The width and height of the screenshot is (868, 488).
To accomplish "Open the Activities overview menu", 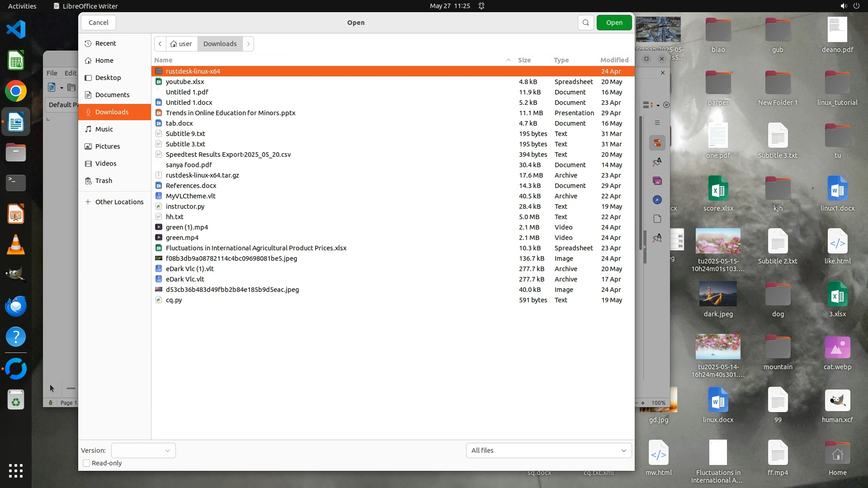I will click(x=22, y=6).
